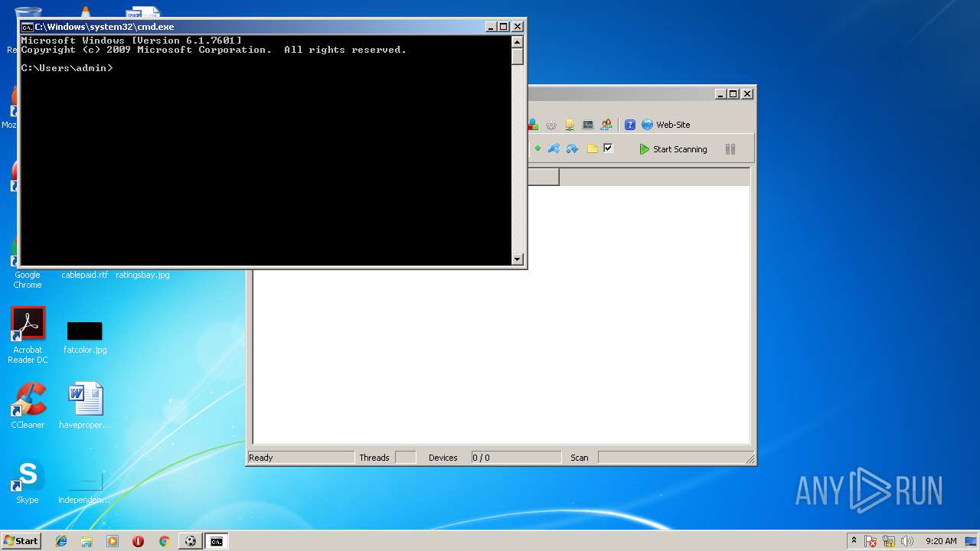Image resolution: width=980 pixels, height=551 pixels.
Task: Click the volume speaker tray icon
Action: tap(907, 541)
